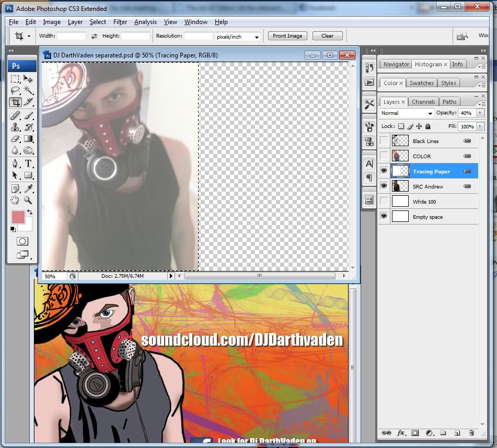Select the Healing Brush tool
497x448 pixels.
click(x=15, y=115)
